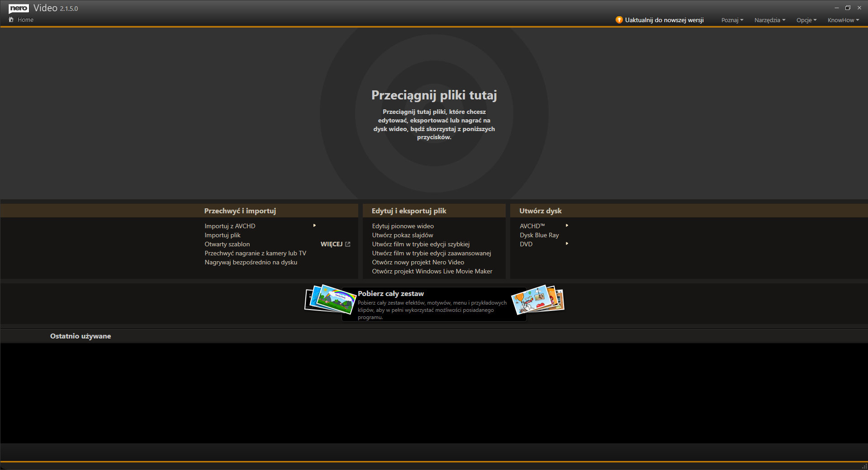Image resolution: width=868 pixels, height=470 pixels.
Task: Click the photo stack thumbnail right of banner
Action: [x=538, y=299]
